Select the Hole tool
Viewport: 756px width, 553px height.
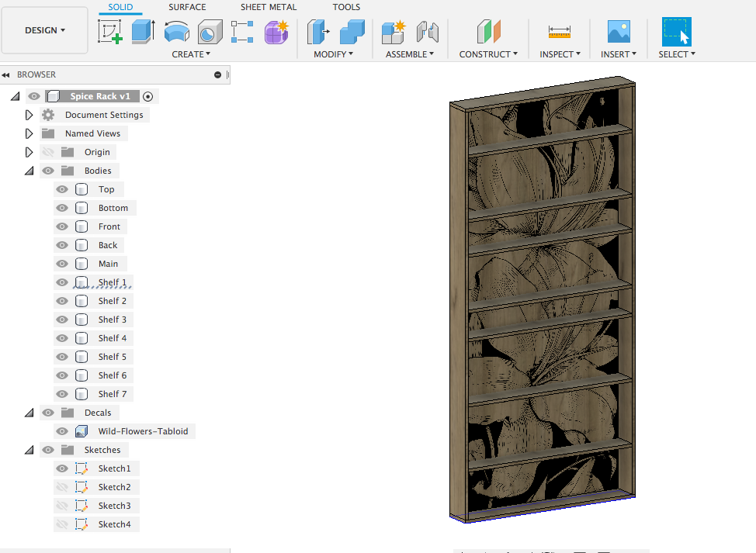210,32
